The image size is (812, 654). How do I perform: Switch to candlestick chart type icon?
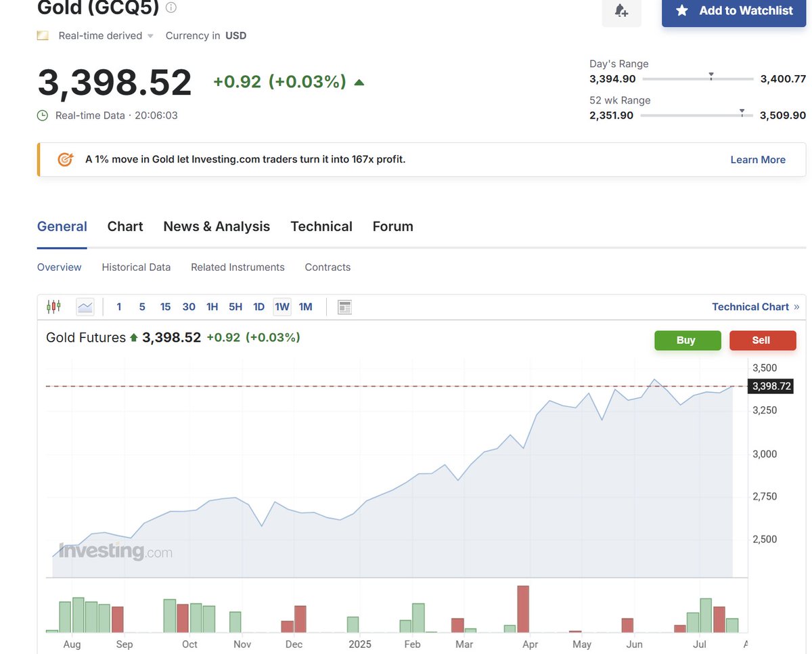click(x=53, y=307)
